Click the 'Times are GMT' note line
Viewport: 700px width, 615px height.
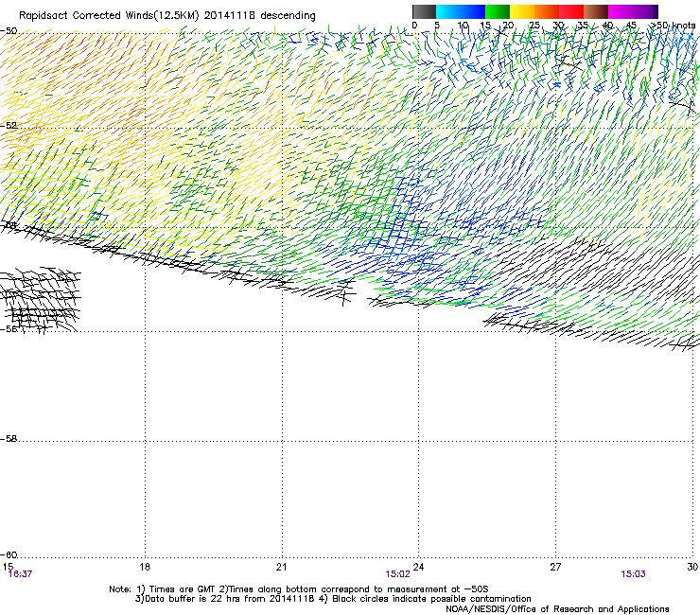coord(299,589)
